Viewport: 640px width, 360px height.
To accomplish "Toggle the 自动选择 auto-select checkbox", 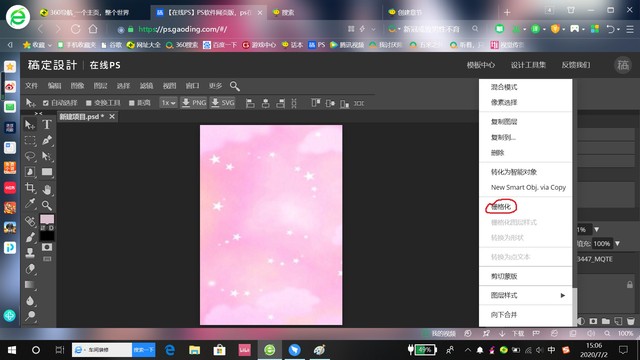I will pos(46,103).
